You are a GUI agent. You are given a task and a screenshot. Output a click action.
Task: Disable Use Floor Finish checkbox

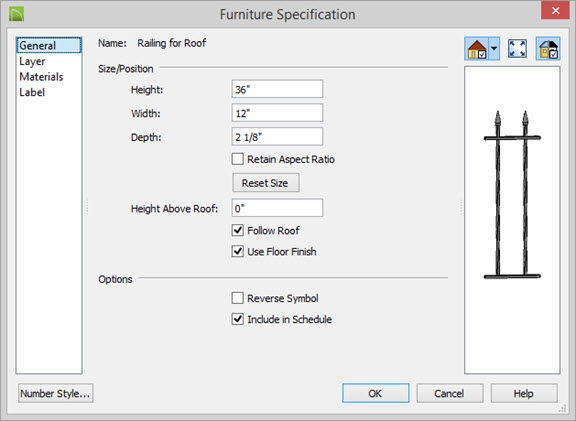(238, 251)
